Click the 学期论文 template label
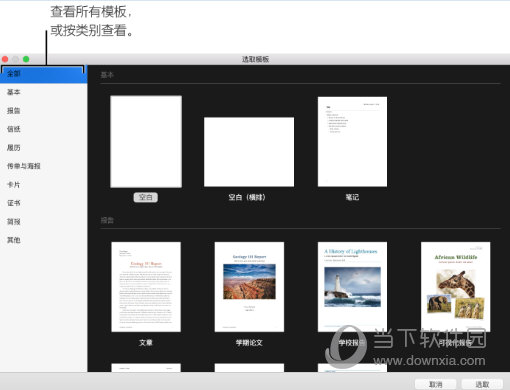The width and height of the screenshot is (510, 390). coord(249,343)
